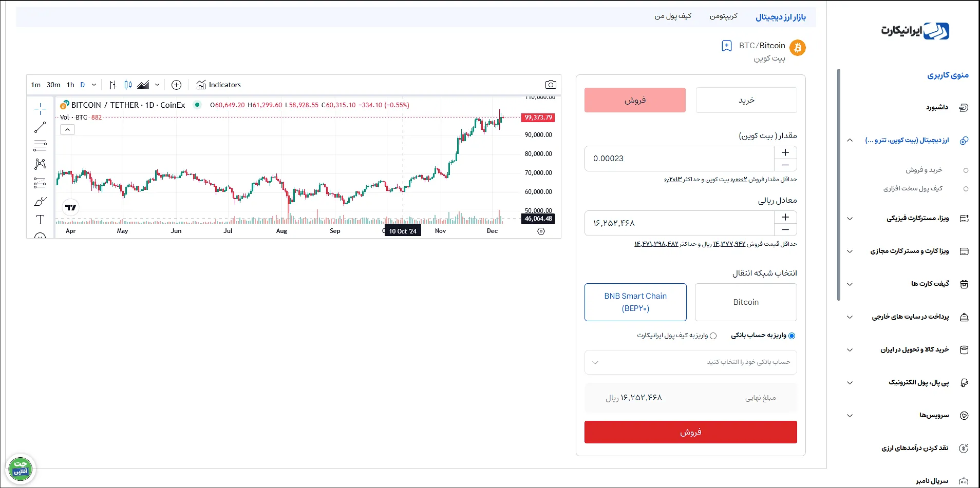
Task: Open chart settings gear icon
Action: (x=541, y=231)
